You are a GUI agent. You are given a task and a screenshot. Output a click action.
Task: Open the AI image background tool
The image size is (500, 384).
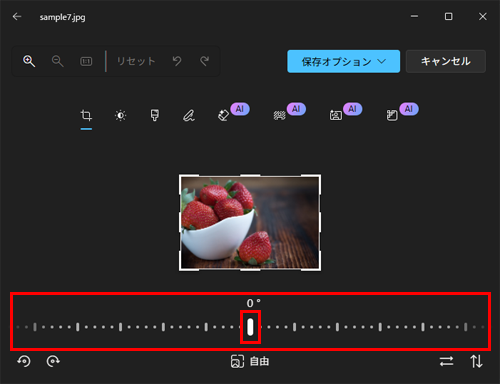[336, 115]
